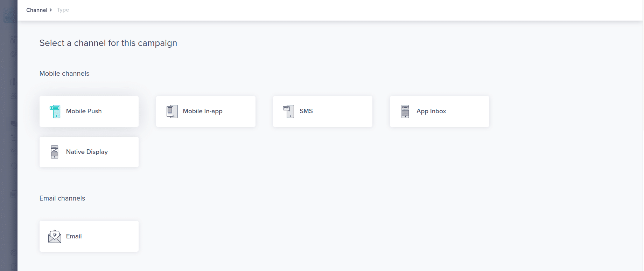Click the Mobile Push phone icon
Viewport: 644px width, 271px height.
(x=55, y=111)
